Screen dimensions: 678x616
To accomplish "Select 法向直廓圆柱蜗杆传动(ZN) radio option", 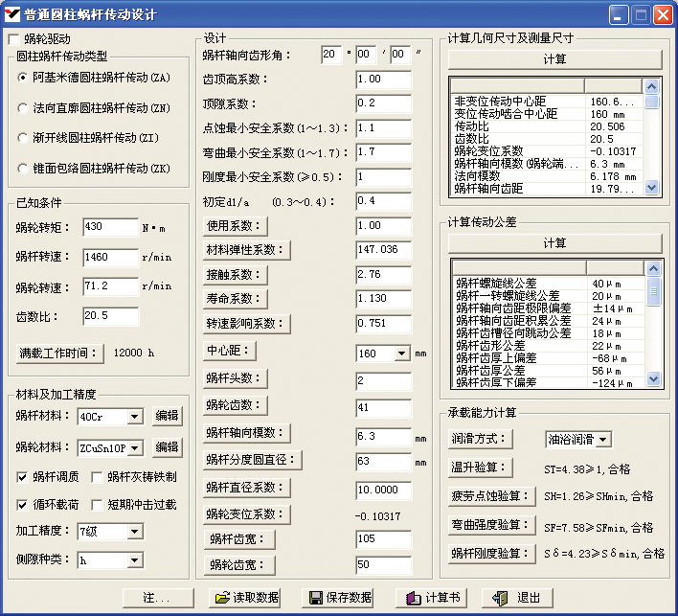I will (x=23, y=108).
